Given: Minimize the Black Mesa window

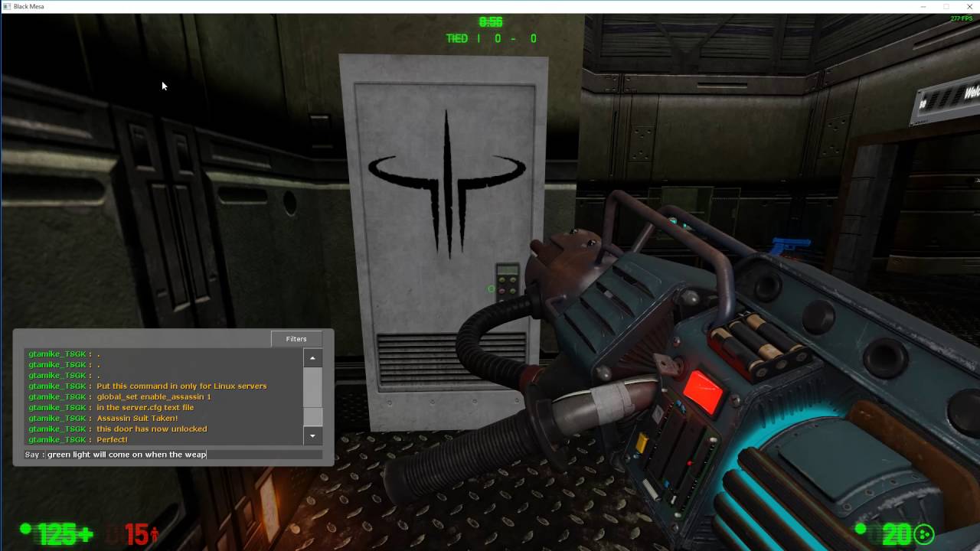Looking at the screenshot, I should point(923,6).
